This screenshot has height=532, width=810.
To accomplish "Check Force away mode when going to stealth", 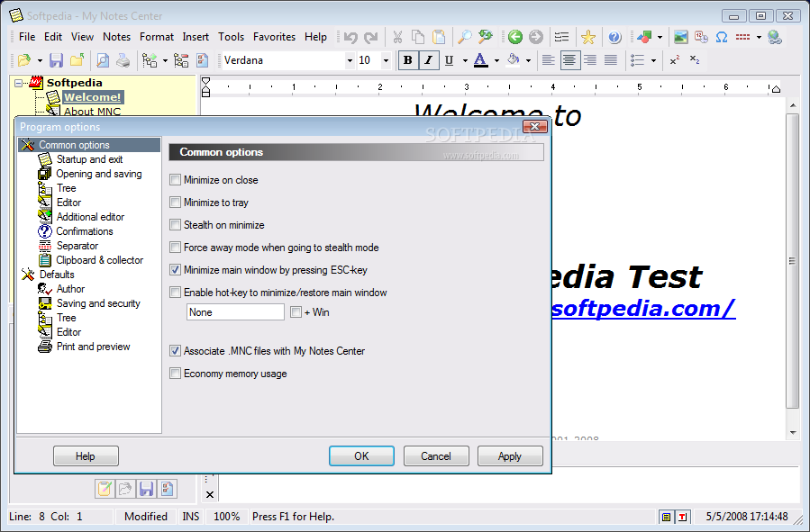I will pyautogui.click(x=175, y=248).
